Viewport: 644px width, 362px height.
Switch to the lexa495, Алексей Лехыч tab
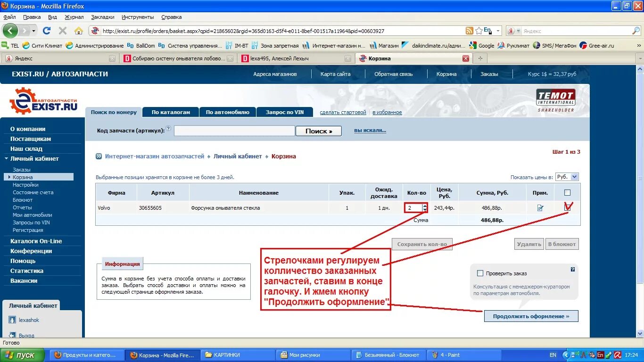pos(296,58)
